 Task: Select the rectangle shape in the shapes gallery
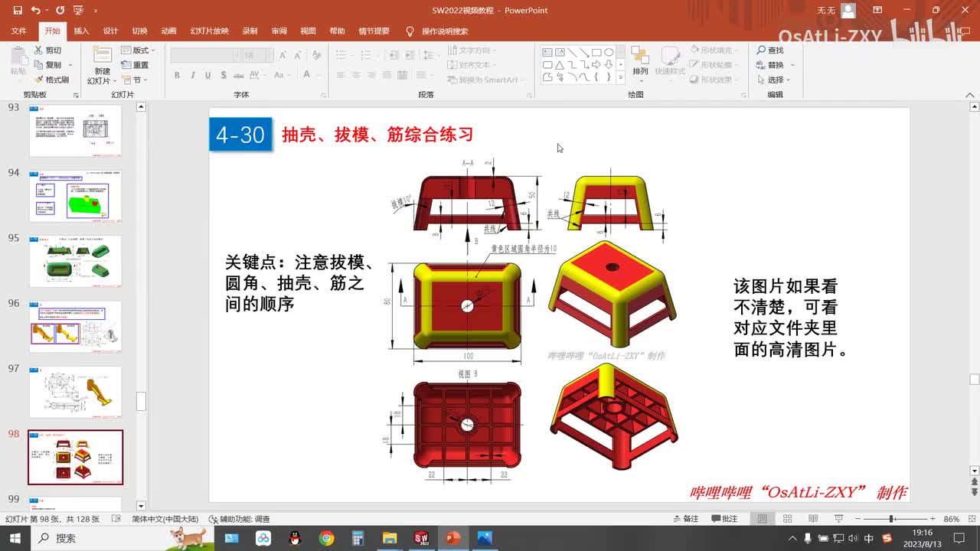tap(596, 53)
